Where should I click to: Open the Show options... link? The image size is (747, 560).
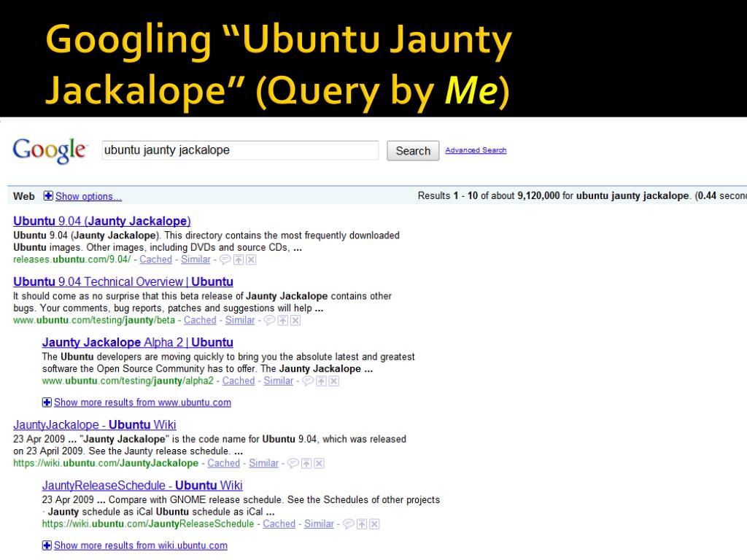88,196
